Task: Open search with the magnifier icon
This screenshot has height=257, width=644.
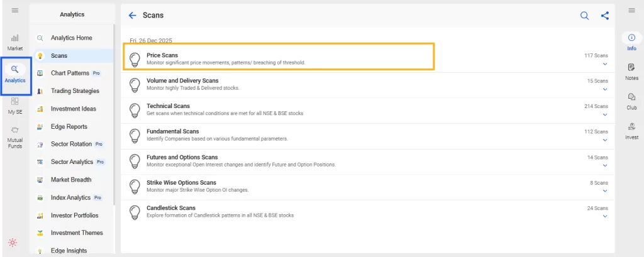Action: 584,16
